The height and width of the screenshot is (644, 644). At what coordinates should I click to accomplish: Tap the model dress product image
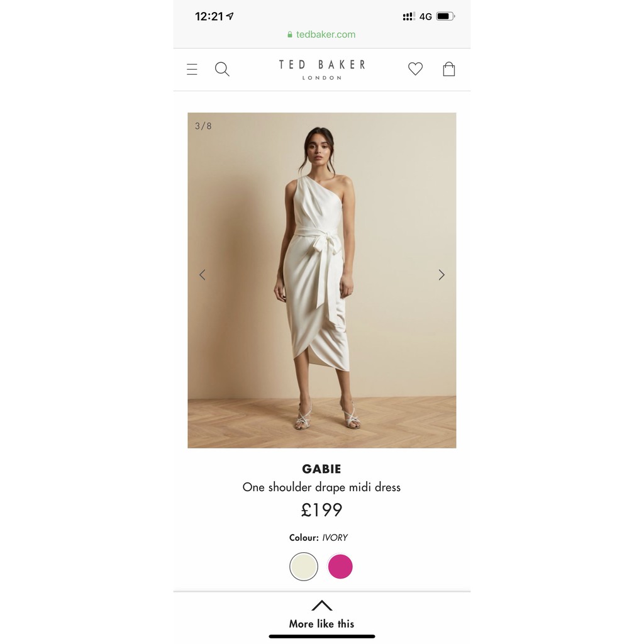coord(321,280)
